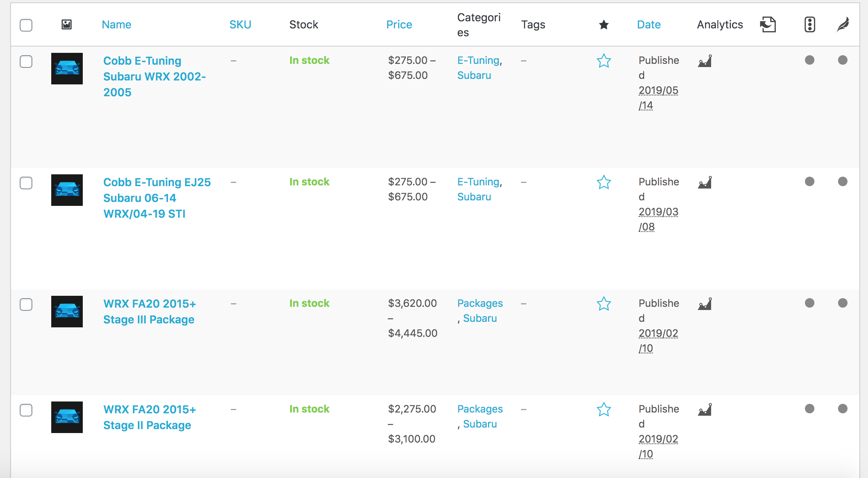
Task: Click the outgoing links column header icon
Action: (x=767, y=24)
